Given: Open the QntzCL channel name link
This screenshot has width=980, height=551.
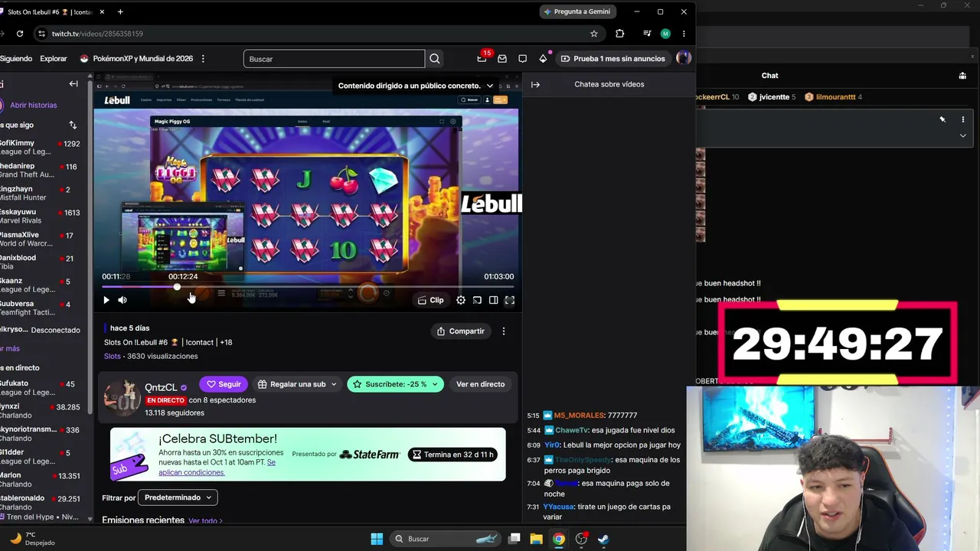Looking at the screenshot, I should pos(161,387).
